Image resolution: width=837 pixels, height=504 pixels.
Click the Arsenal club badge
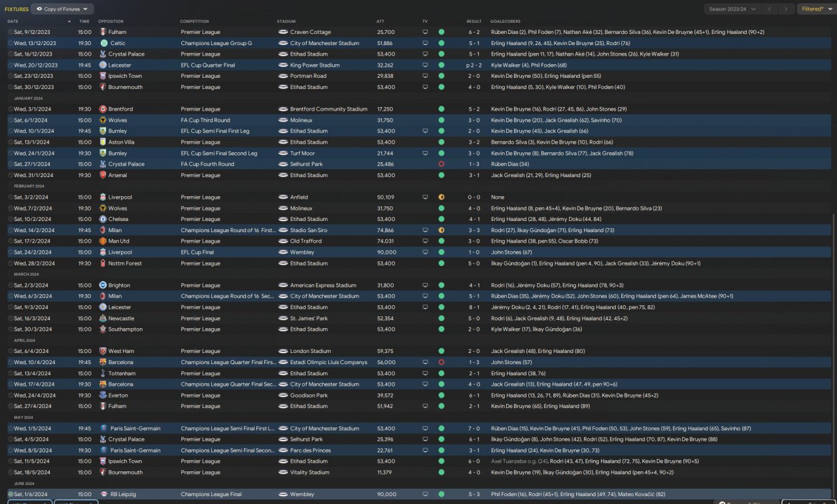point(103,175)
